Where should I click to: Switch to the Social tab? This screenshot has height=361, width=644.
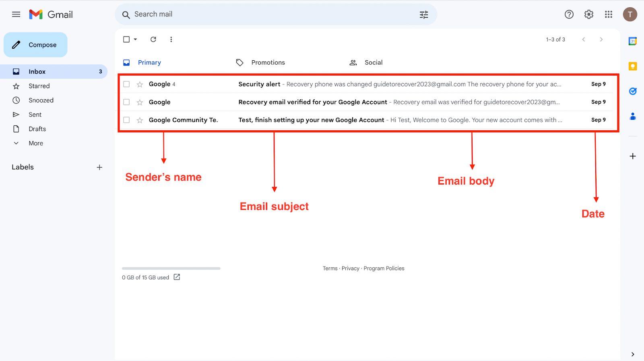373,63
